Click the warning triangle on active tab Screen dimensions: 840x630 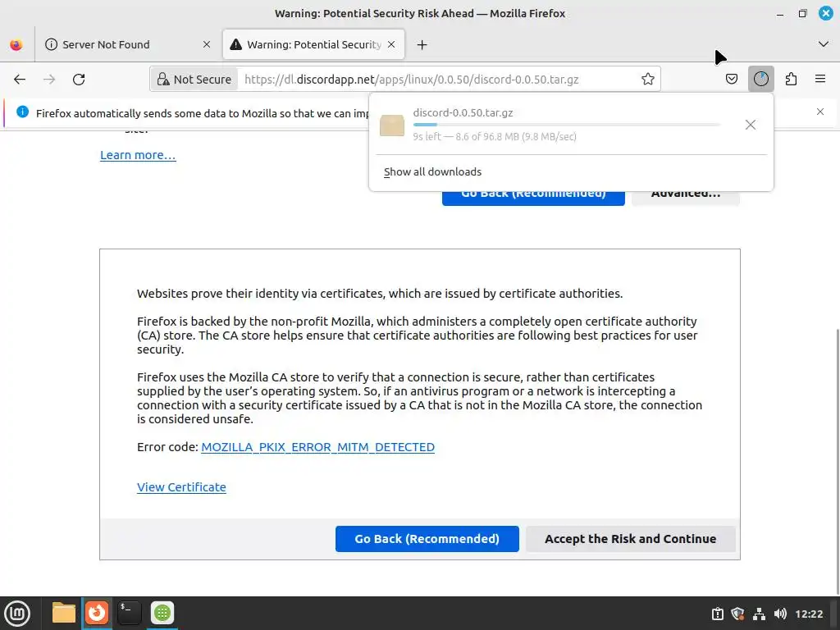[235, 44]
